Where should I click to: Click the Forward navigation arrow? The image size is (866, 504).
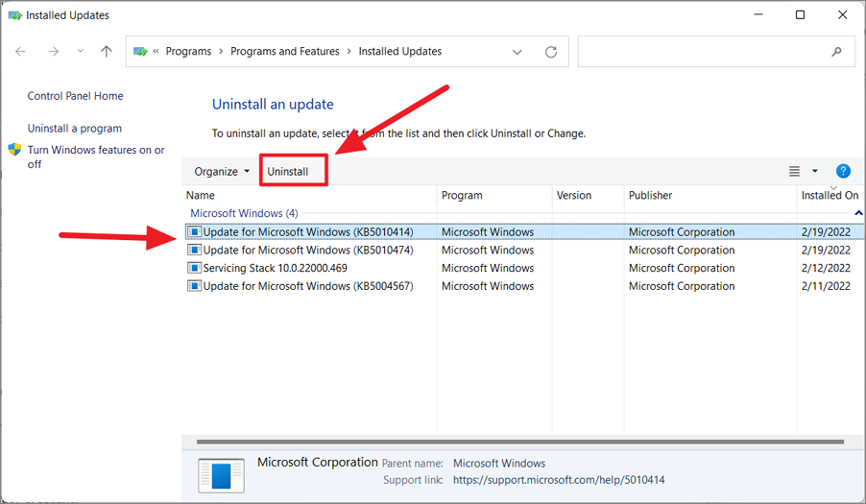click(x=54, y=51)
